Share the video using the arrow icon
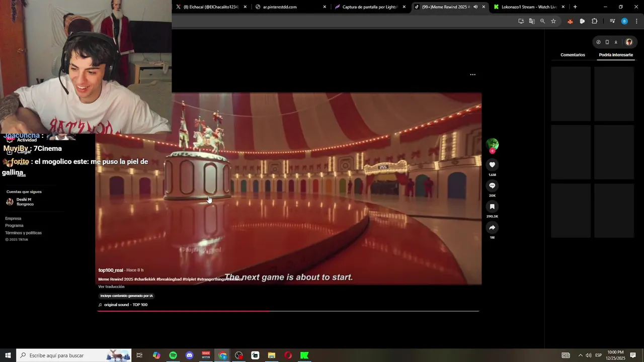The height and width of the screenshot is (362, 644). (492, 228)
